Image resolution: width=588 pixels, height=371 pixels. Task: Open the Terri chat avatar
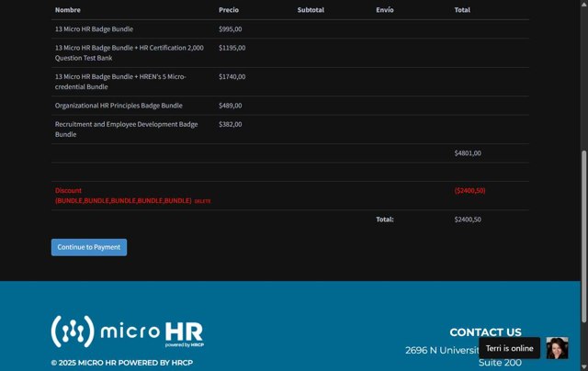557,348
